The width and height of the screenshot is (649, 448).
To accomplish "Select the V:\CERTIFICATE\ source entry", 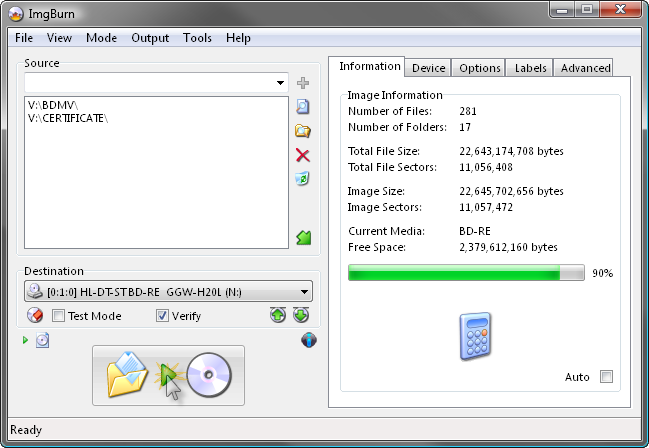I will pos(68,118).
